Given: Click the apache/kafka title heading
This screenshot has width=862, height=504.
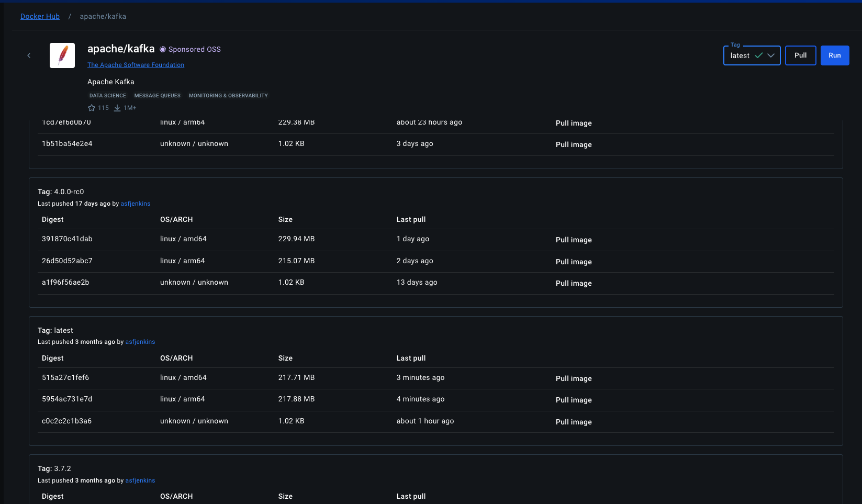Looking at the screenshot, I should click(121, 49).
